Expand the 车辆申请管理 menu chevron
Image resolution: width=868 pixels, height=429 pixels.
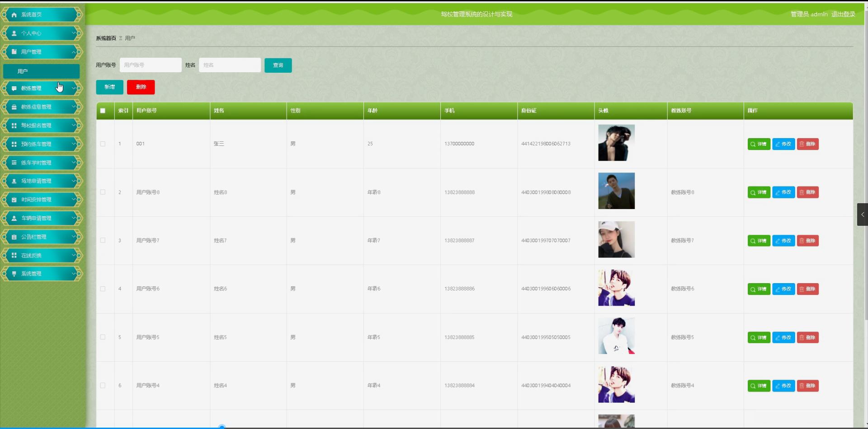tap(74, 218)
